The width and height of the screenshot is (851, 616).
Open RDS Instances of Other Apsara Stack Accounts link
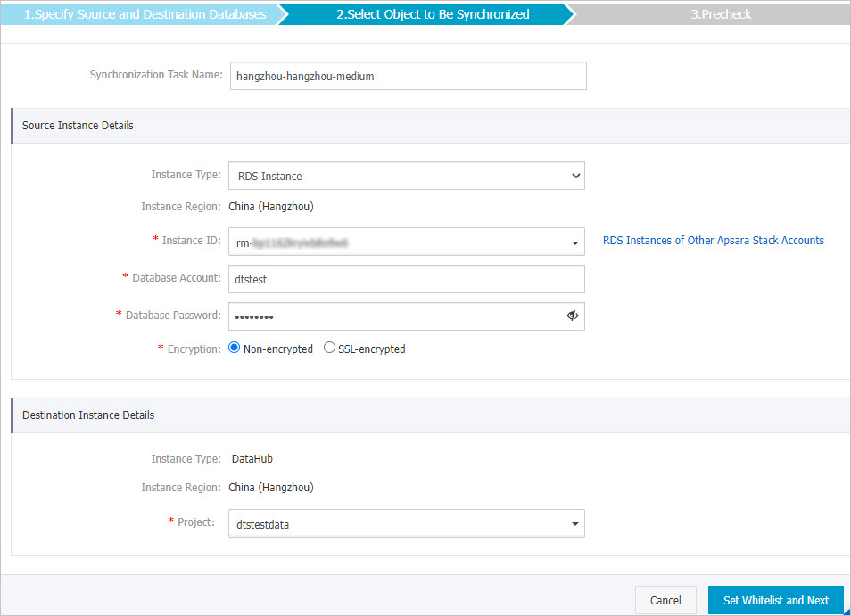[713, 240]
